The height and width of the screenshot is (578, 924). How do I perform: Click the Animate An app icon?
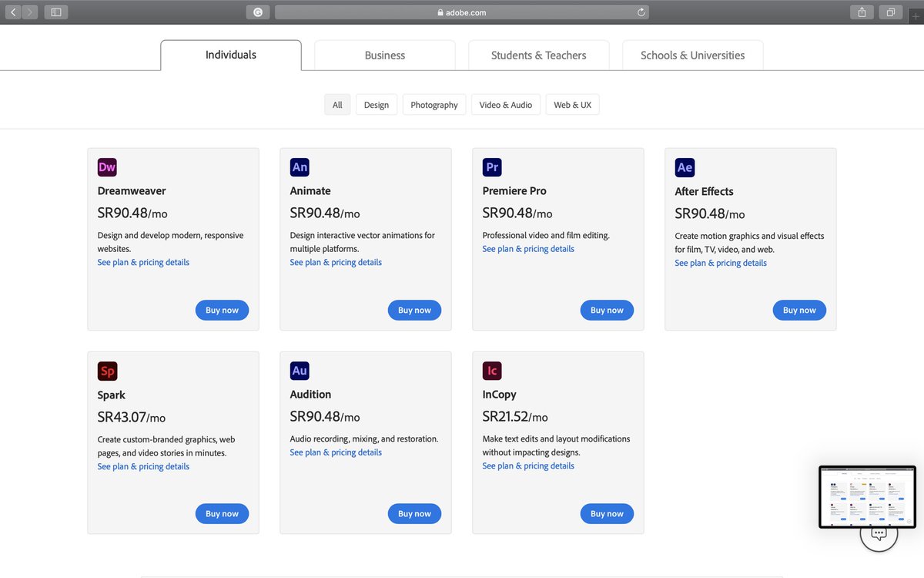click(300, 167)
